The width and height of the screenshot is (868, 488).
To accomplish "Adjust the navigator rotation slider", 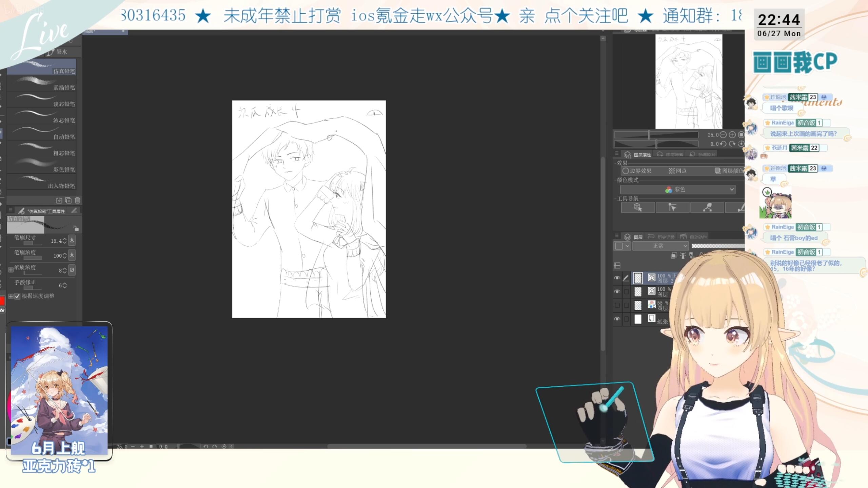I will pyautogui.click(x=656, y=144).
